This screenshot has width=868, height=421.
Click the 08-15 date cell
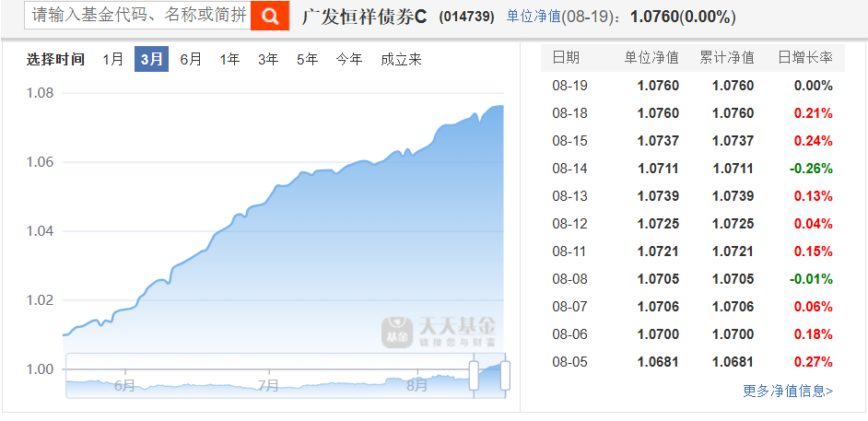pyautogui.click(x=569, y=141)
